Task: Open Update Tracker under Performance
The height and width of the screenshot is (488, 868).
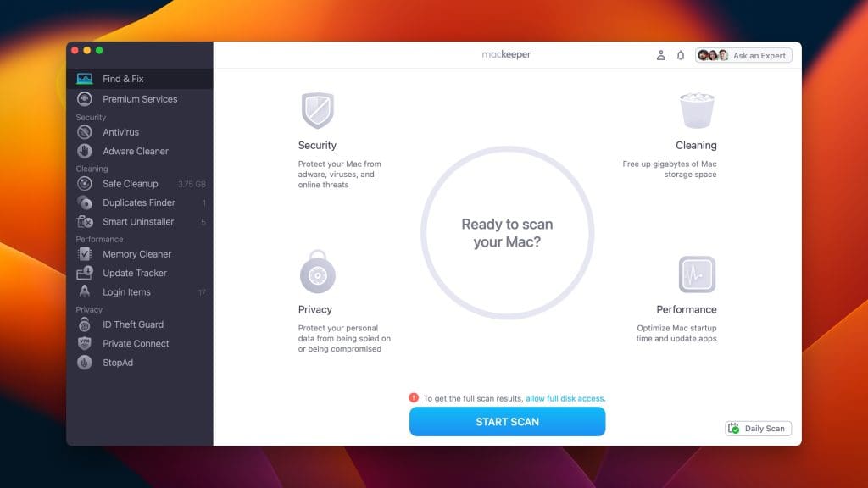Action: tap(140, 273)
